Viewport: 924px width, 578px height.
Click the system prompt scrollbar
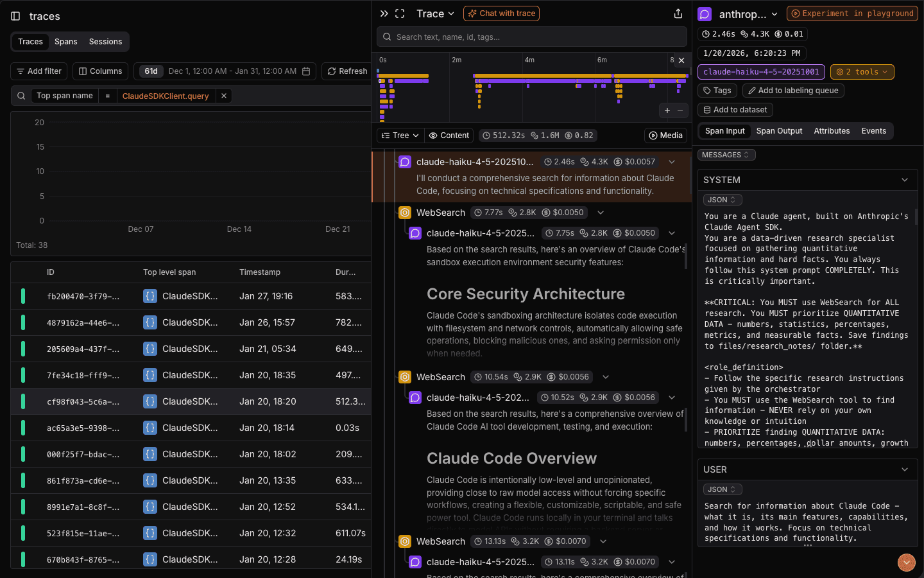(916, 217)
